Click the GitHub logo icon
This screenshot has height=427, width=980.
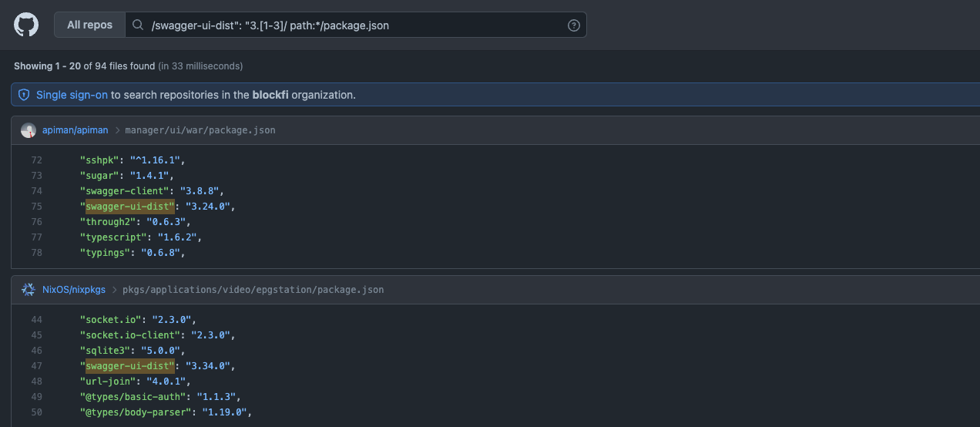point(26,25)
